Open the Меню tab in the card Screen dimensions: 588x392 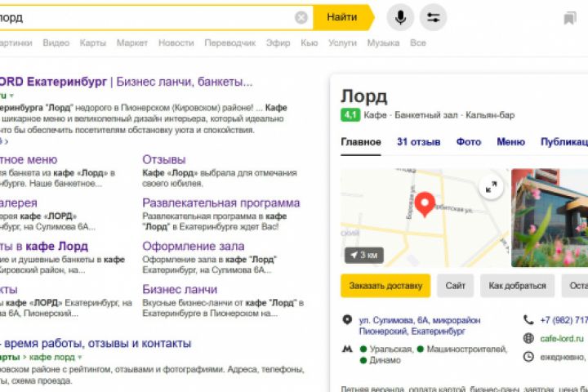click(x=510, y=142)
